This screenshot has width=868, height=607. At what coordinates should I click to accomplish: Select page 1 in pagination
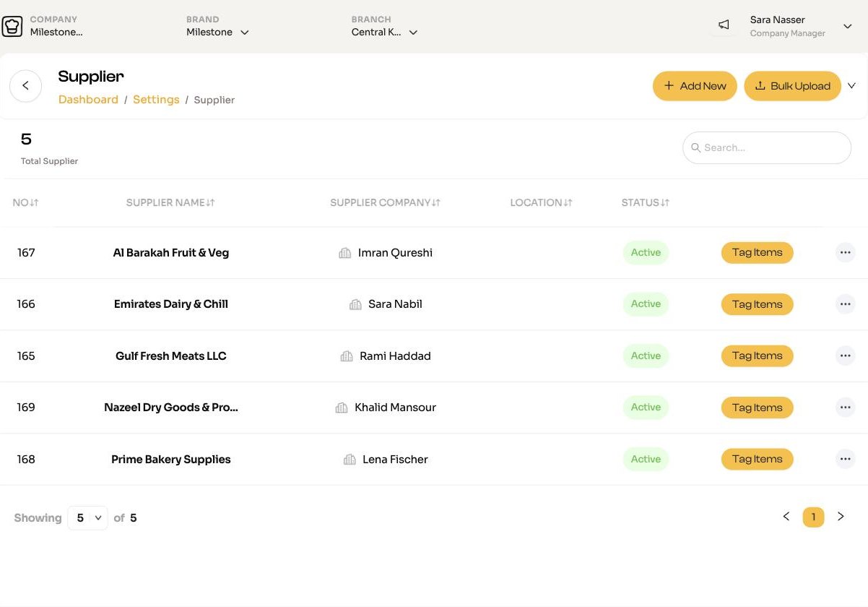(813, 517)
